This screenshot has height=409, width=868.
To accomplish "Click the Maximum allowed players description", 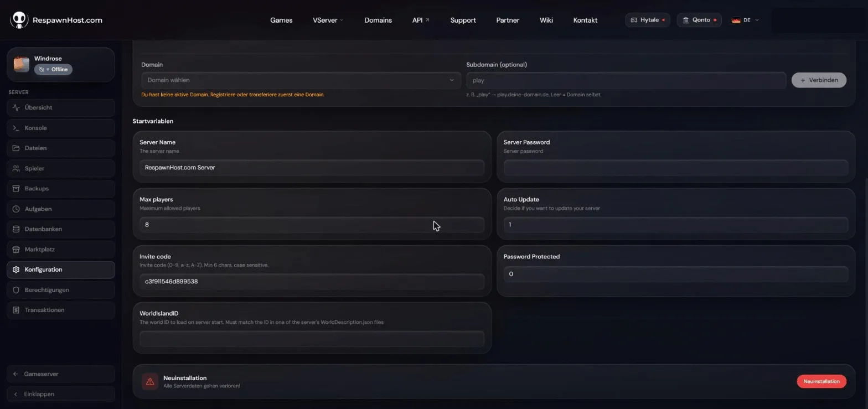I will 170,209.
